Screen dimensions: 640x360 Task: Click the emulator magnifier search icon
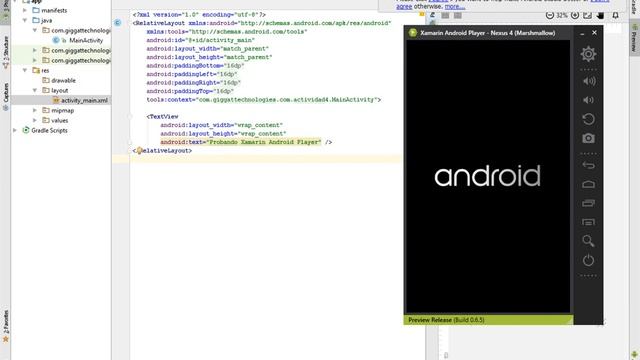click(x=588, y=241)
